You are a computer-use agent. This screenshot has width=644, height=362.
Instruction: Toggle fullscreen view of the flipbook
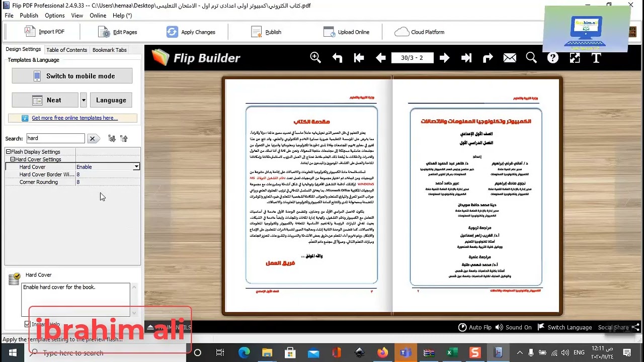[575, 58]
